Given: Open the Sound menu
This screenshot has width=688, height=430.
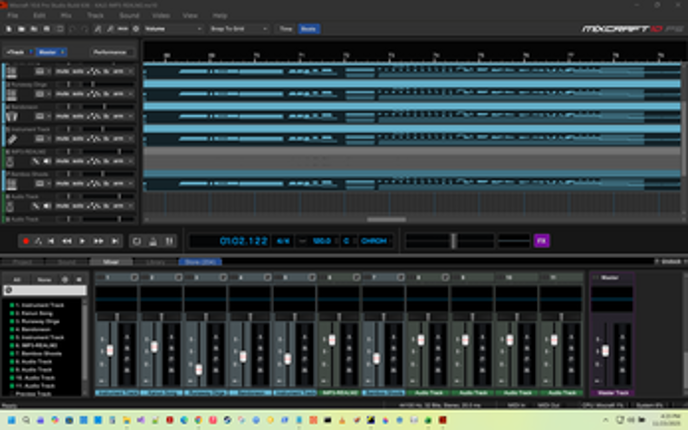Looking at the screenshot, I should pos(128,16).
